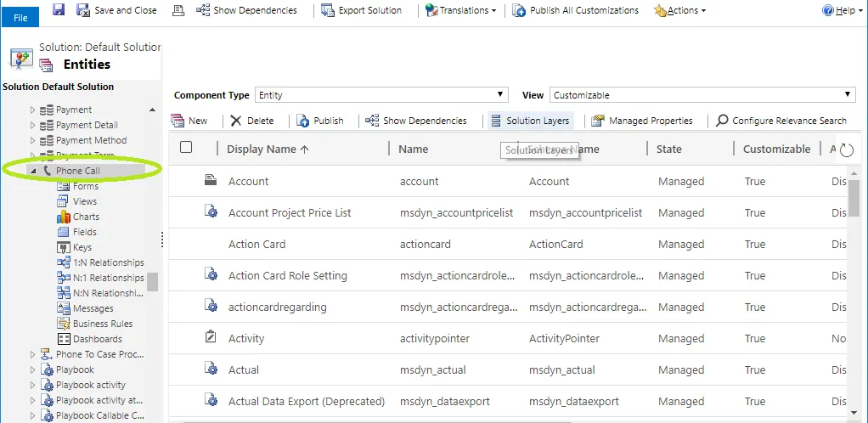Click Save and Close

[x=117, y=10]
